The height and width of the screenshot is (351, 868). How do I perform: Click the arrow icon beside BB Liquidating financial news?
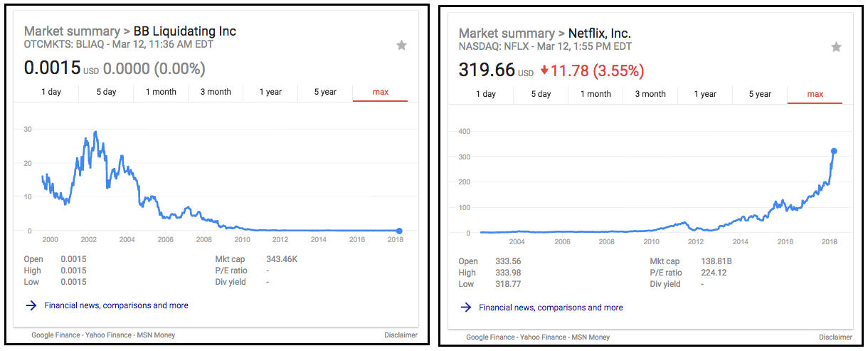tap(31, 305)
